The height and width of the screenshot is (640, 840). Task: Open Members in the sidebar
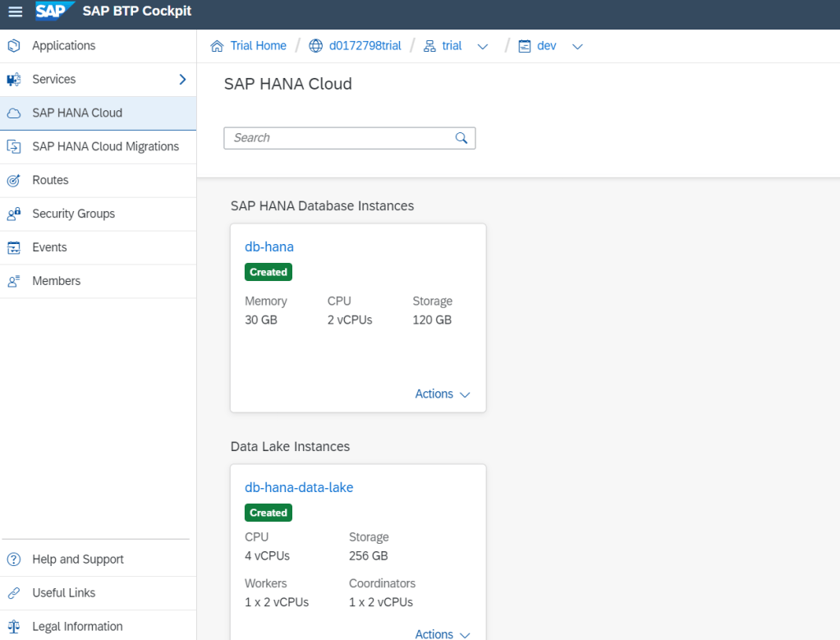pyautogui.click(x=56, y=281)
